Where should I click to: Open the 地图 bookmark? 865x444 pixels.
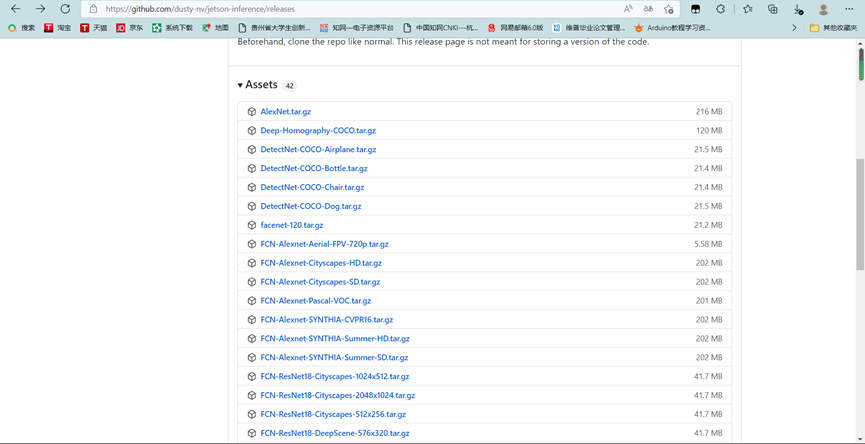[215, 28]
